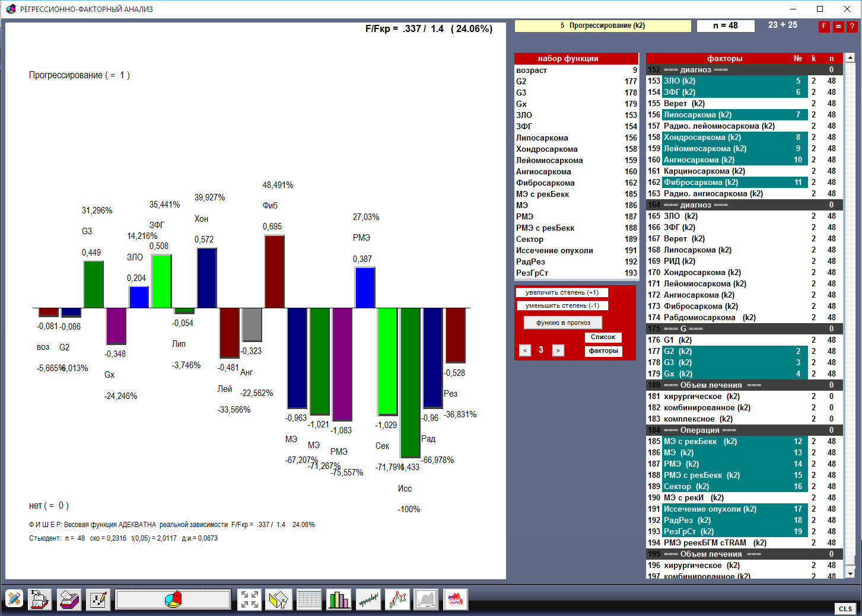
Task: Click 'уменьшить степень (-1)' button
Action: (562, 305)
